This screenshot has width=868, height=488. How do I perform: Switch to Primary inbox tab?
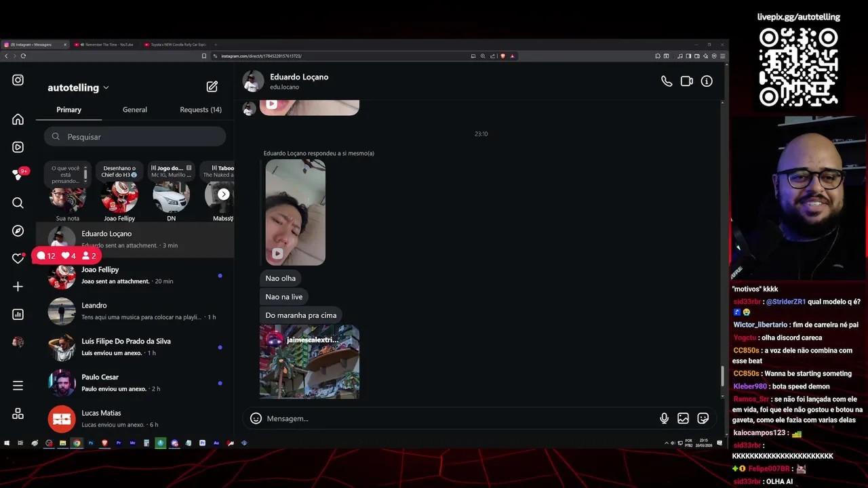[x=68, y=109]
